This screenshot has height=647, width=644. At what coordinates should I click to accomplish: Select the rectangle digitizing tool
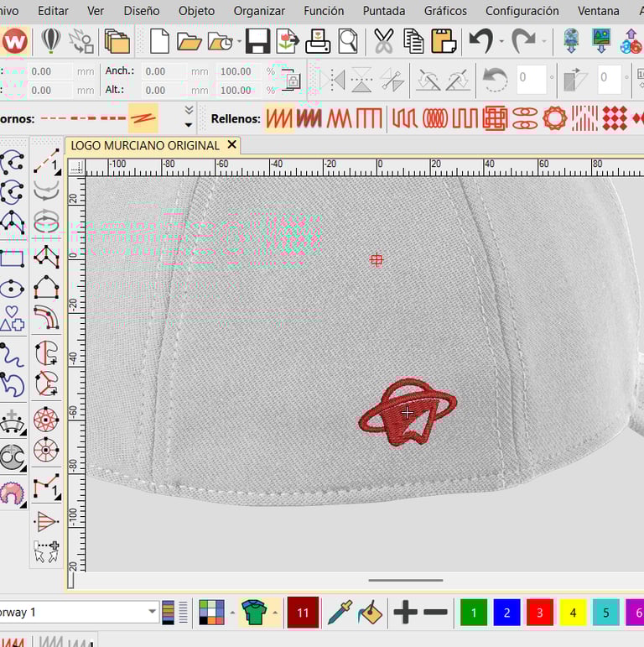tap(13, 259)
